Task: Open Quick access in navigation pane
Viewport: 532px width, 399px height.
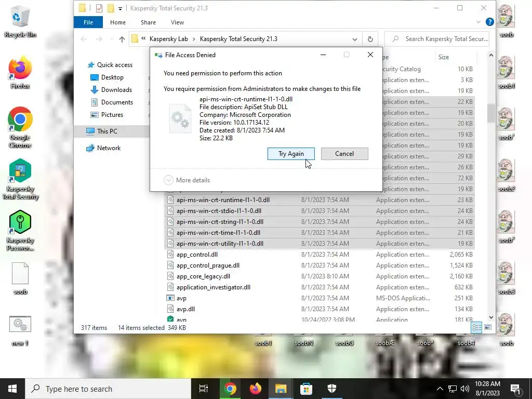Action: tap(110, 65)
